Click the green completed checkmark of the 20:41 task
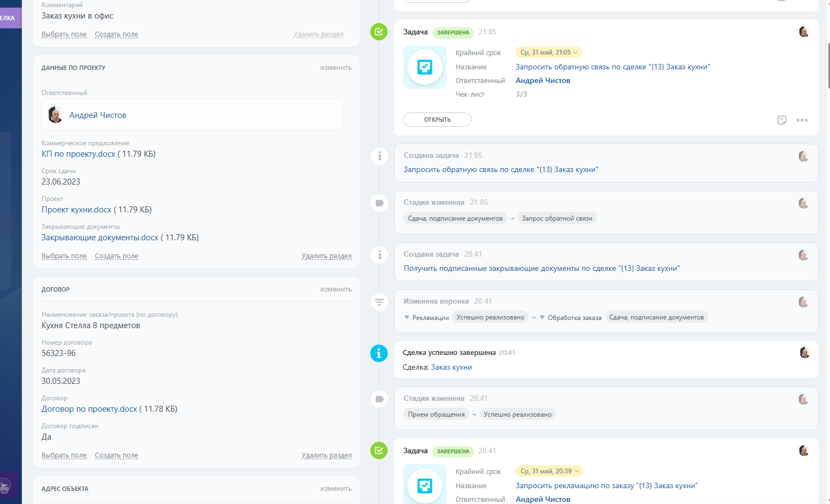 click(x=378, y=450)
